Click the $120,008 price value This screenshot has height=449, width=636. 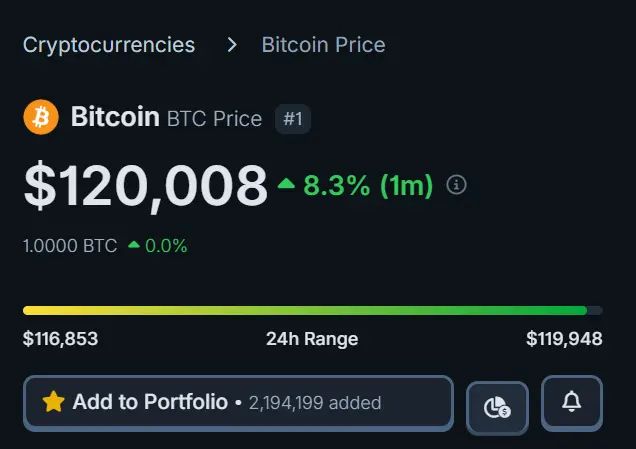coord(146,185)
